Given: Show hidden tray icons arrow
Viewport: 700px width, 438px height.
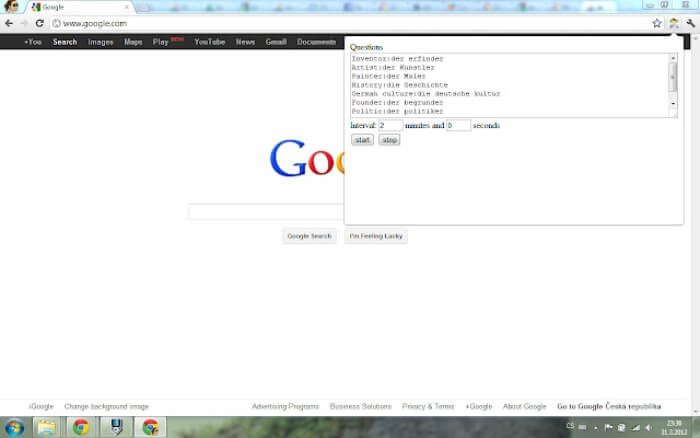Looking at the screenshot, I should [596, 428].
